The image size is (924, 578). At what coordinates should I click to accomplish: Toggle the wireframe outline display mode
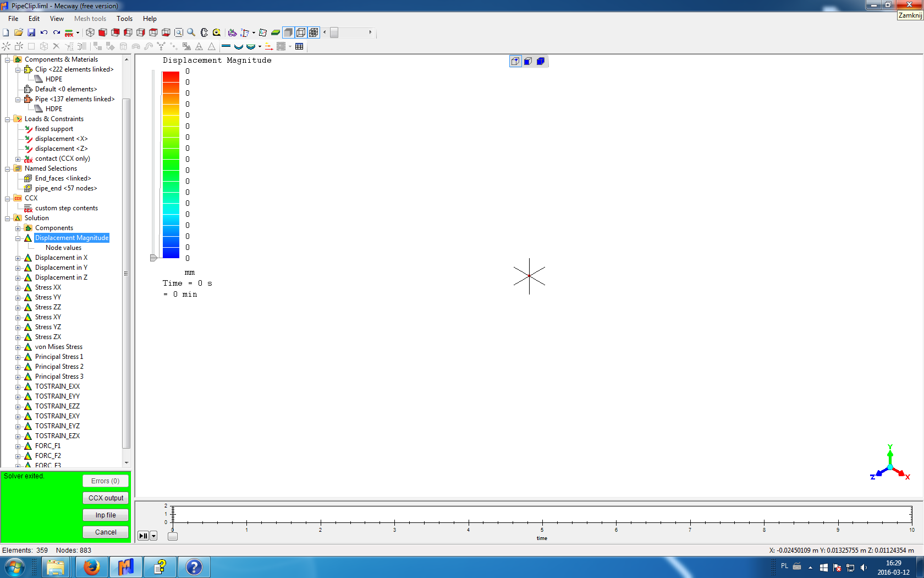coord(301,32)
